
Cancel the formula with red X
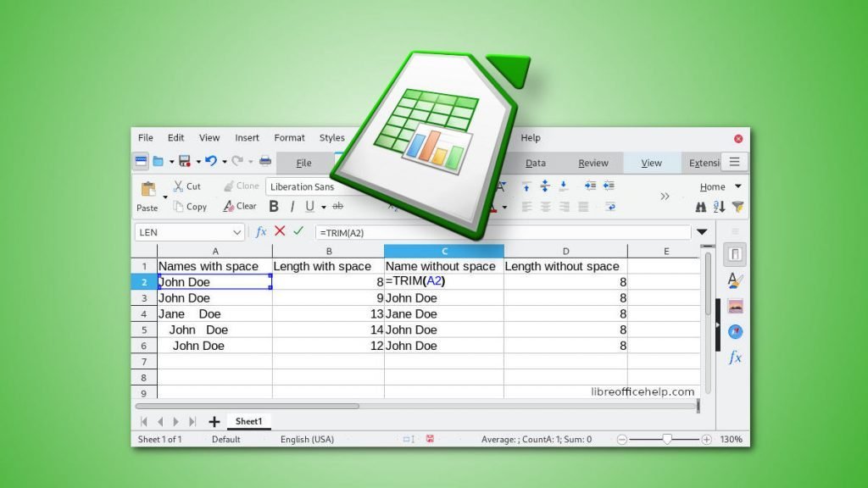(x=280, y=231)
